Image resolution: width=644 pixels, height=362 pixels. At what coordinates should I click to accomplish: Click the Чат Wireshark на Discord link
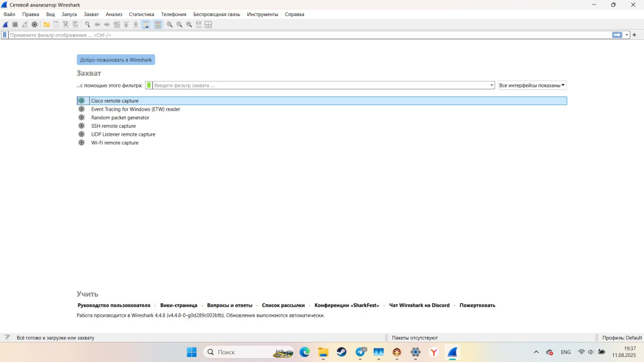419,305
